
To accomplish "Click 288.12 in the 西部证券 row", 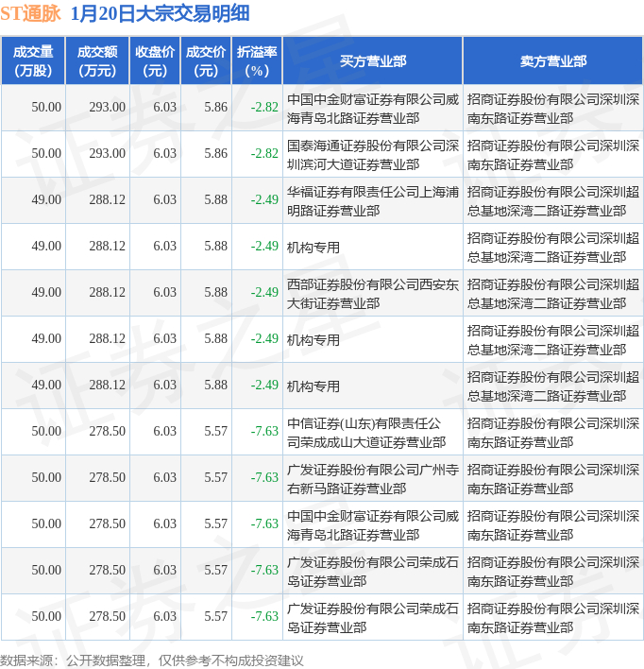I will click(x=107, y=292).
